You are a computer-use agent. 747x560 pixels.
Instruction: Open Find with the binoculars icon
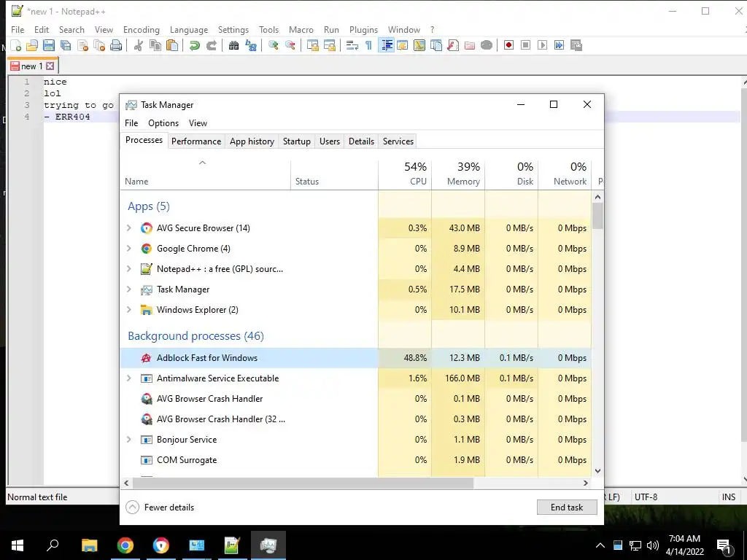click(233, 45)
